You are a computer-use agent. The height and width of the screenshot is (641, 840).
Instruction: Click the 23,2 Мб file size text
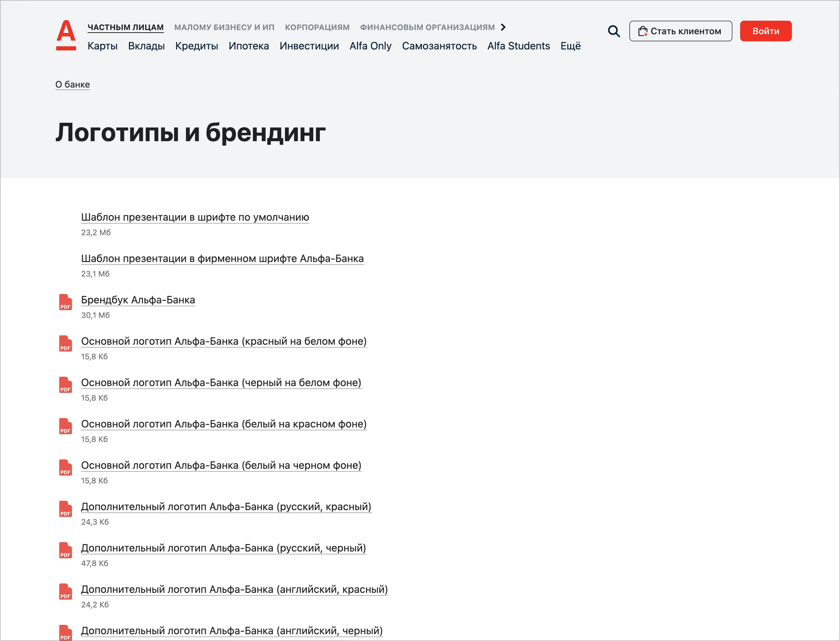96,232
